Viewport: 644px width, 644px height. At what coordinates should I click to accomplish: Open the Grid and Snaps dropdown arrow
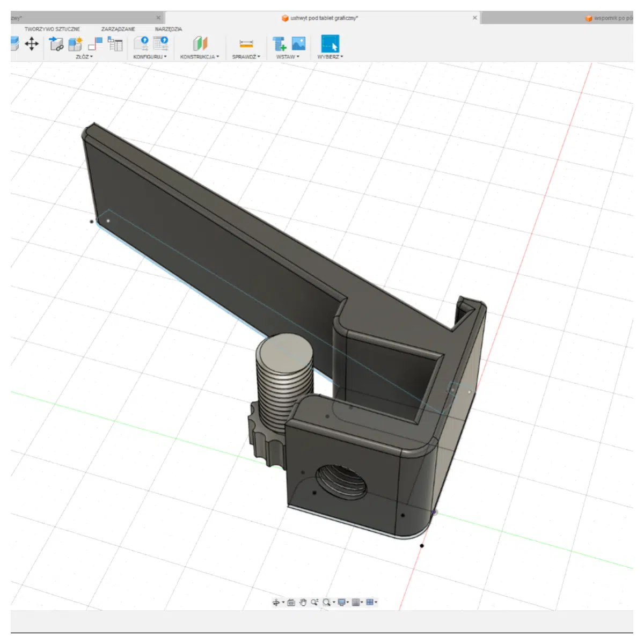[362, 602]
